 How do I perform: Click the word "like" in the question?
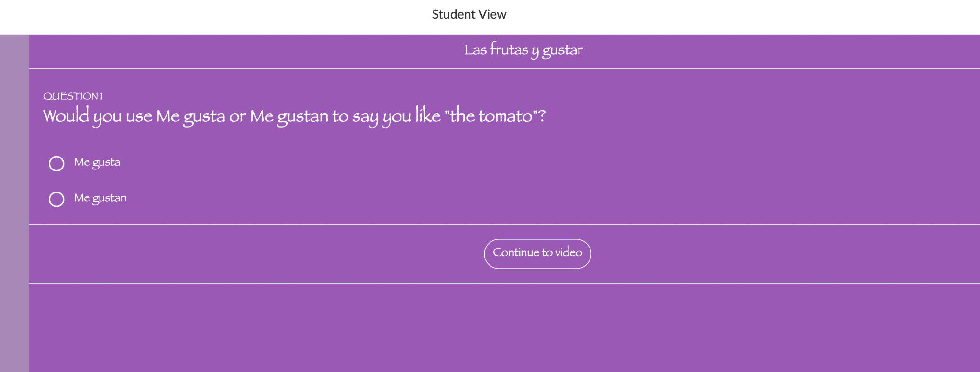(x=428, y=116)
